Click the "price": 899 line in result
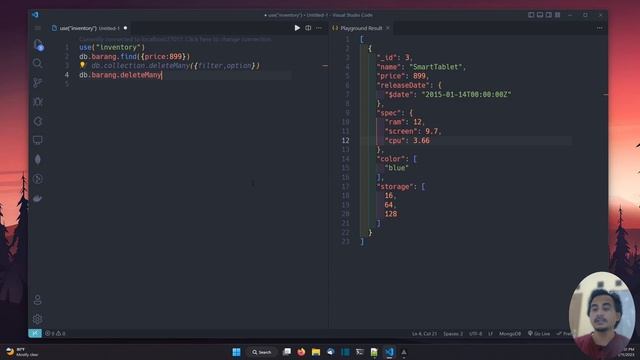 tap(402, 76)
